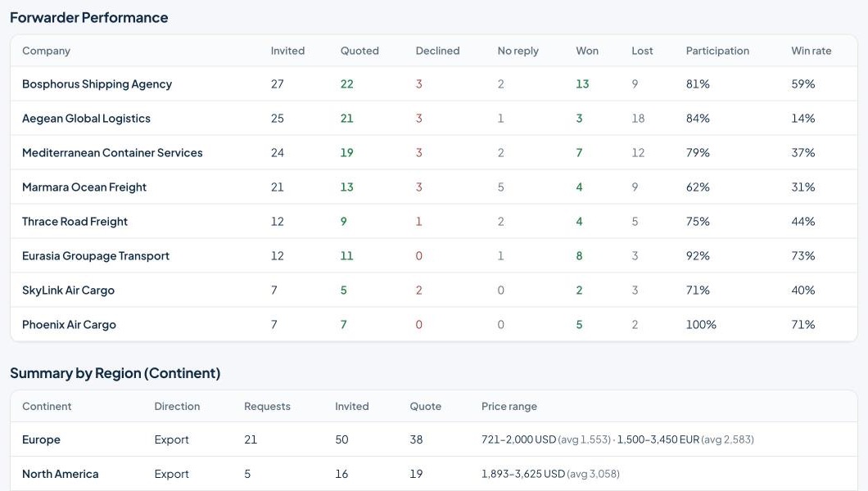Select SkyLink Air Cargo company name
Image resolution: width=868 pixels, height=491 pixels.
point(68,291)
